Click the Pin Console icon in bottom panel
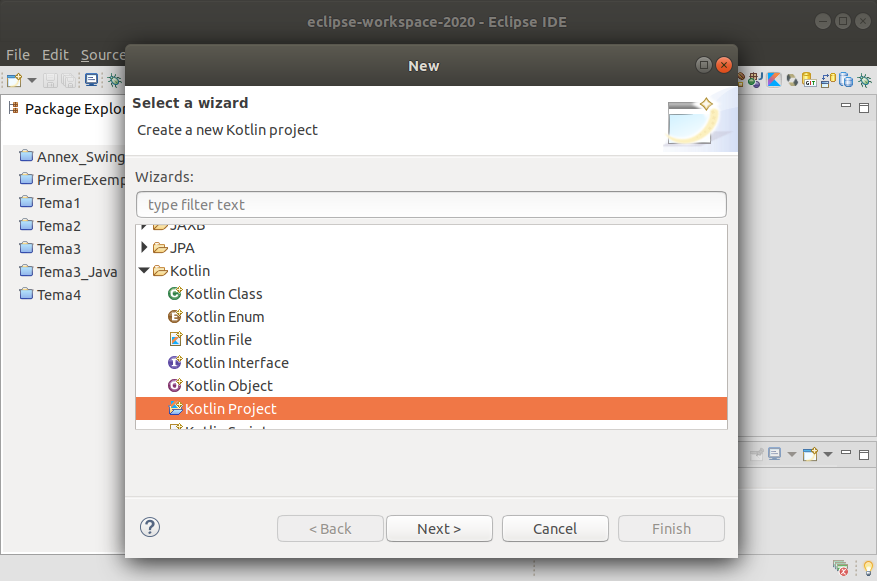The image size is (877, 581). coord(756,454)
